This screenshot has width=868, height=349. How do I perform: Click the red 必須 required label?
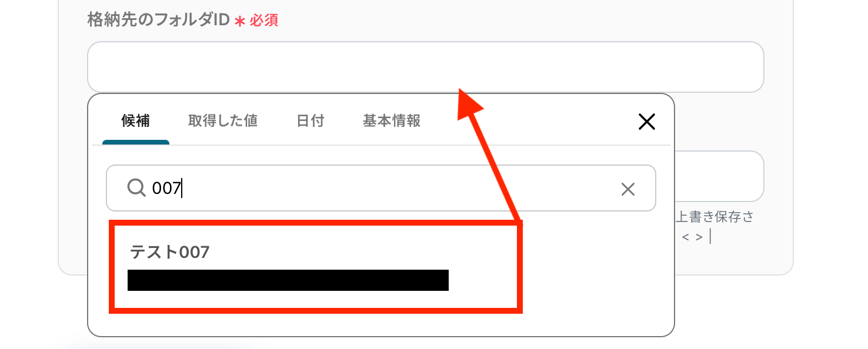264,21
